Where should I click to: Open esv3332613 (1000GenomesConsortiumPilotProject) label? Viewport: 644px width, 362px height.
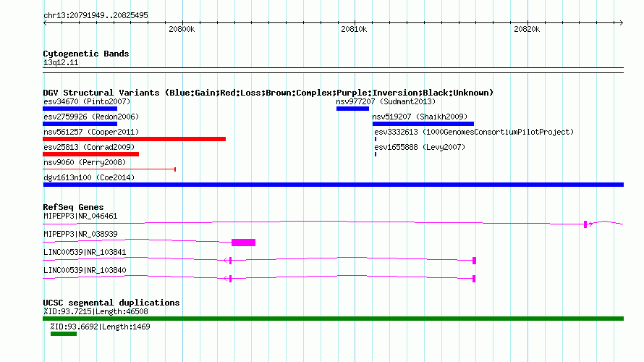pyautogui.click(x=474, y=132)
